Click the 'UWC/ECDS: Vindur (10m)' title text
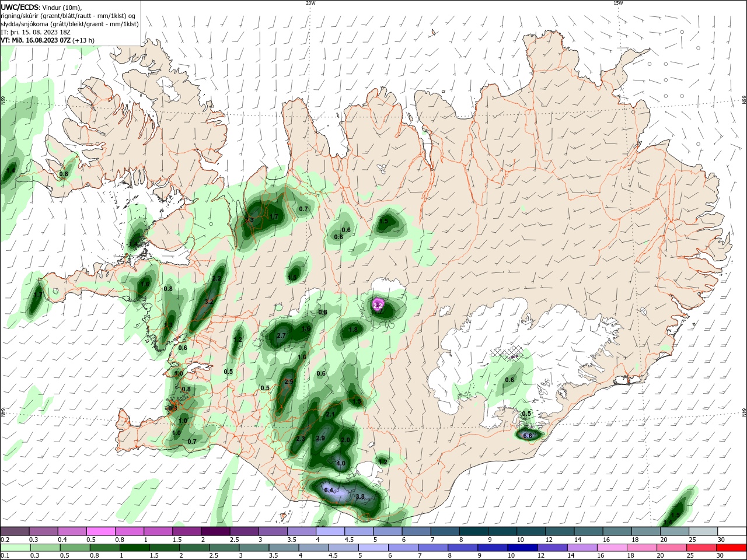This screenshot has height=560, width=747. pos(41,7)
